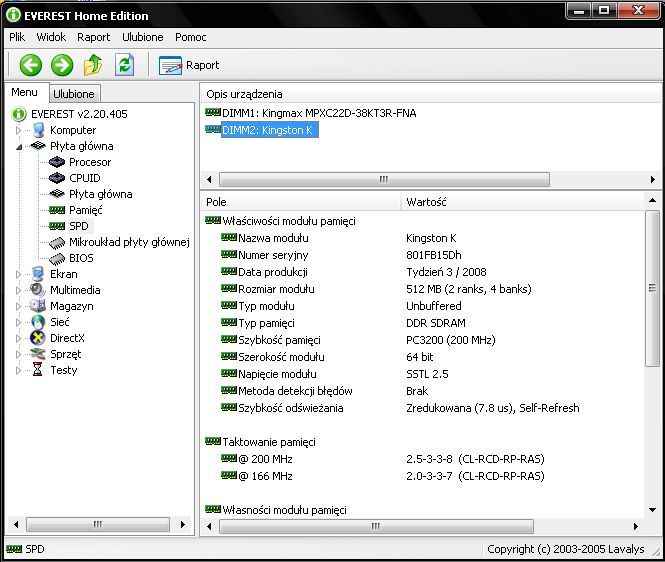Select BIOS in the tree
665x562 pixels.
pyautogui.click(x=81, y=258)
